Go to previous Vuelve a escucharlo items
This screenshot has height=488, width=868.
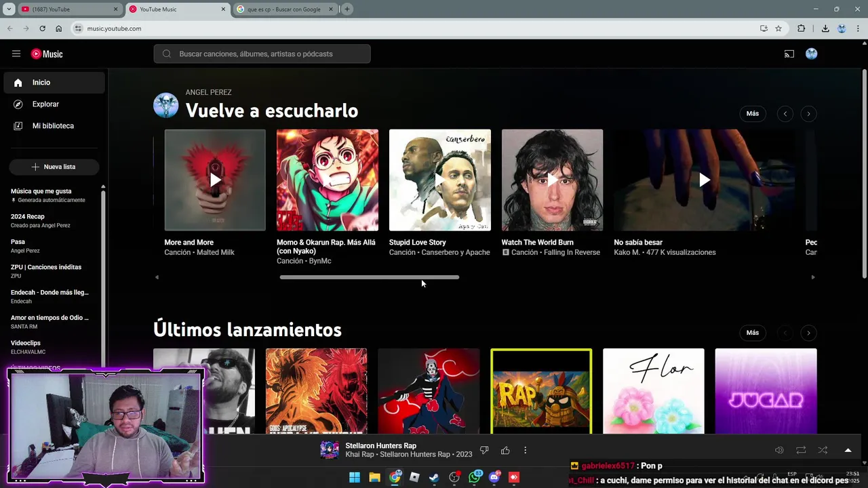click(x=785, y=114)
